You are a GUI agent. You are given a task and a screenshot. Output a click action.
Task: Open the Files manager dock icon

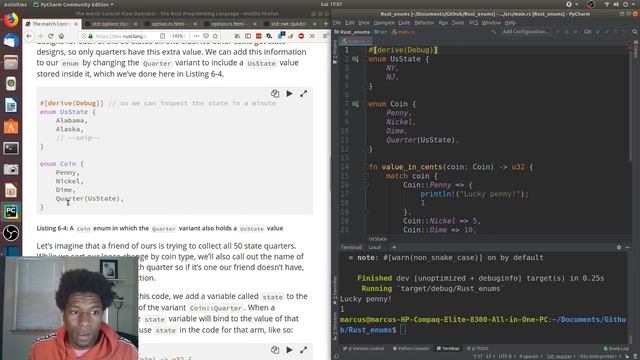coord(11,62)
